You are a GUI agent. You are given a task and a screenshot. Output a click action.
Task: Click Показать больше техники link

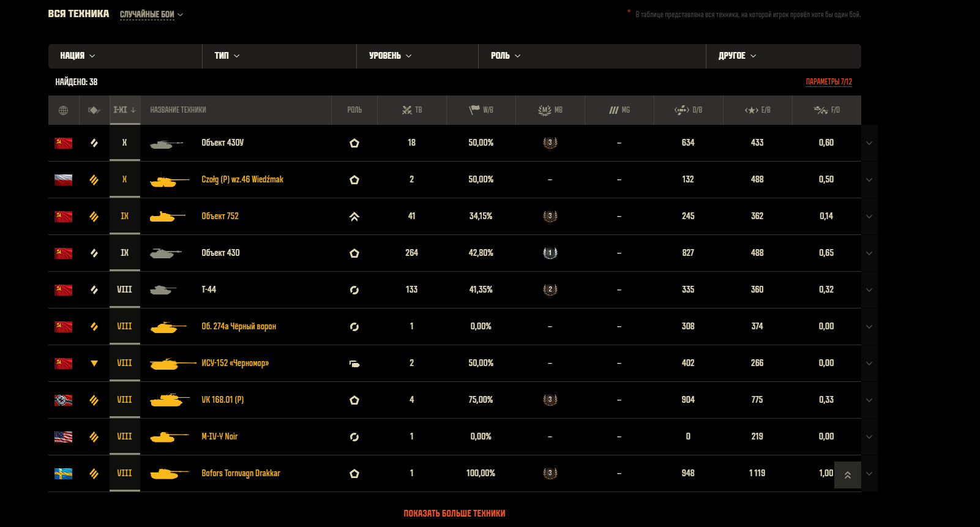[x=454, y=514]
